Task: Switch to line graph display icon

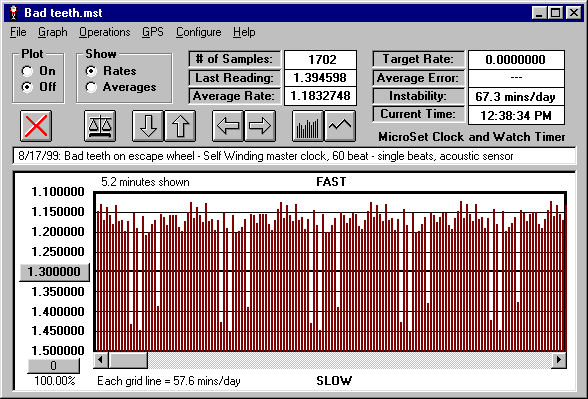Action: pyautogui.click(x=340, y=126)
